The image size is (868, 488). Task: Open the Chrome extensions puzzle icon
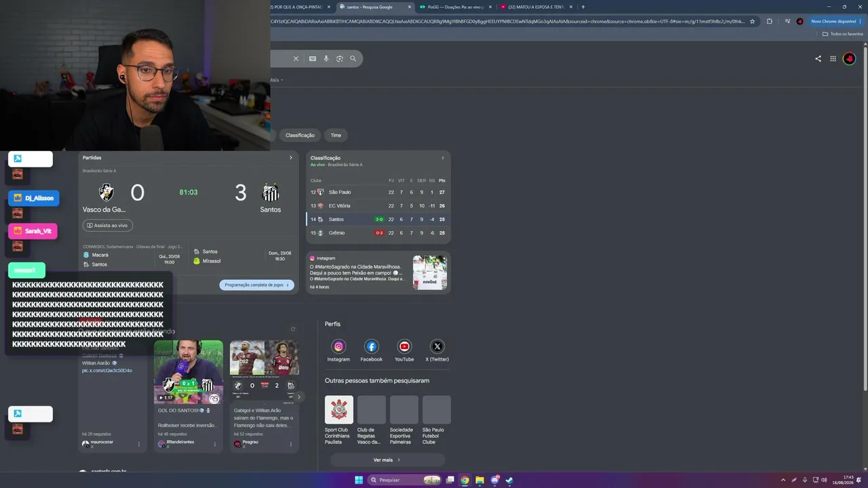point(770,21)
